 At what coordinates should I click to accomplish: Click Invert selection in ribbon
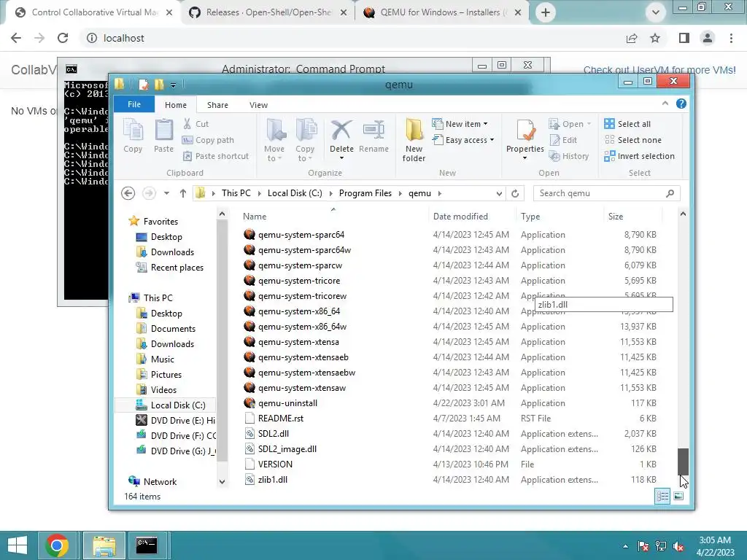coord(639,156)
